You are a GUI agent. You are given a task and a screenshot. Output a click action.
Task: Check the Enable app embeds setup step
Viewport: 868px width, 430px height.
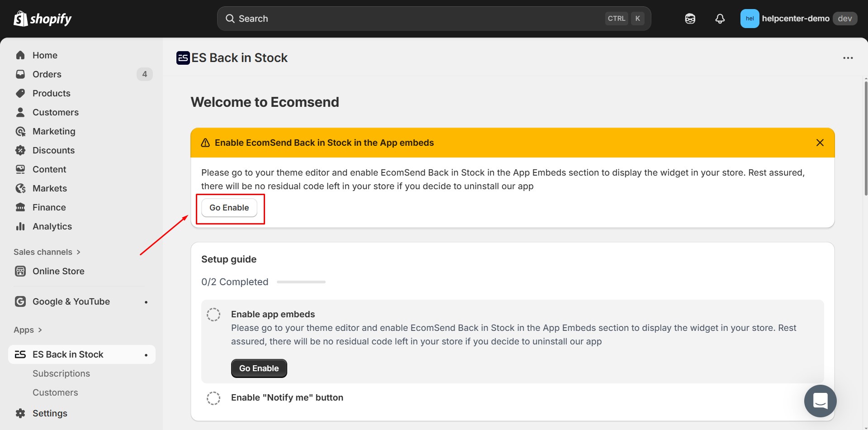tap(213, 314)
